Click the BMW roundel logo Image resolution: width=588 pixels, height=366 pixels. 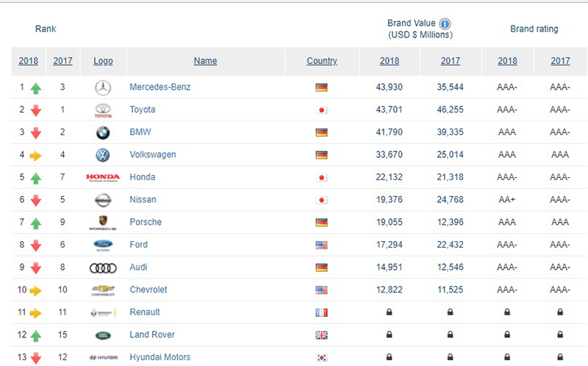pyautogui.click(x=103, y=133)
